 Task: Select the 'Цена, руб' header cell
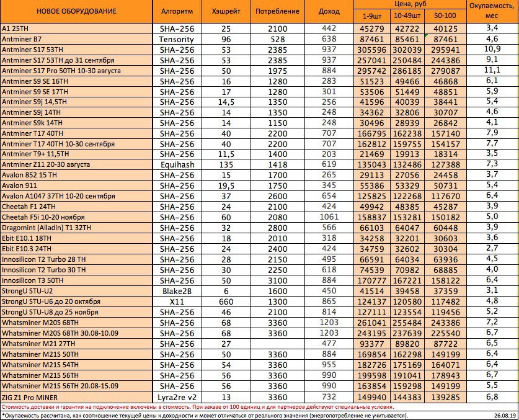tap(410, 4)
